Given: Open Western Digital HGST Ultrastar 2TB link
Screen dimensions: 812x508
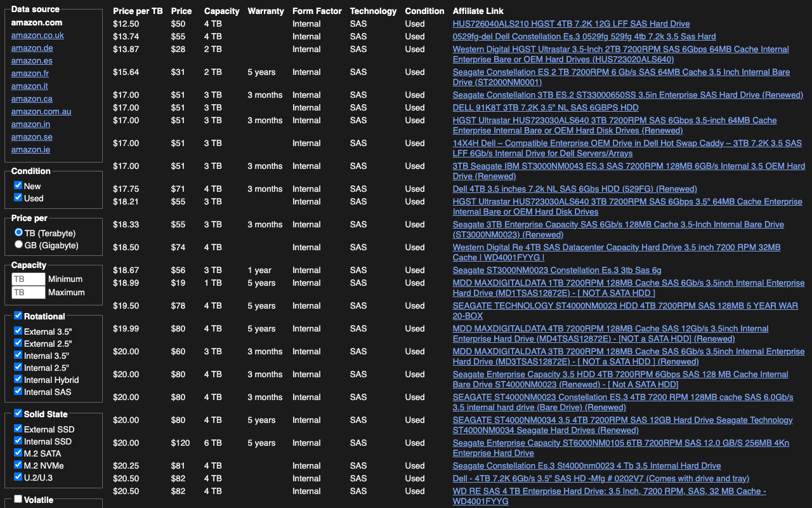Looking at the screenshot, I should 621,54.
